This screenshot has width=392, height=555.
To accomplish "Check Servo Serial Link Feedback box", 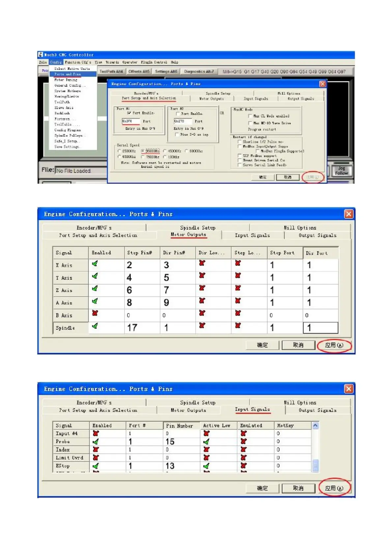I will click(x=239, y=165).
